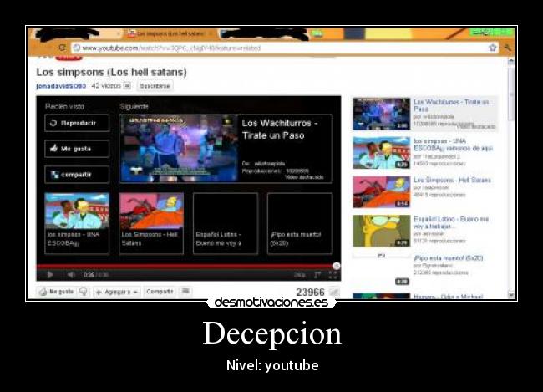Enter fullscreen with the fullscreen icon
The image size is (543, 392).
point(332,275)
